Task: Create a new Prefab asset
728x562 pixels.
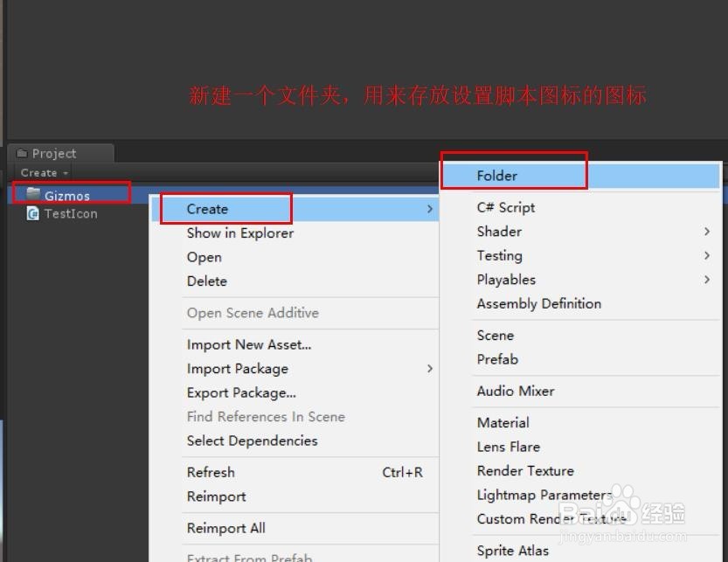Action: (497, 359)
